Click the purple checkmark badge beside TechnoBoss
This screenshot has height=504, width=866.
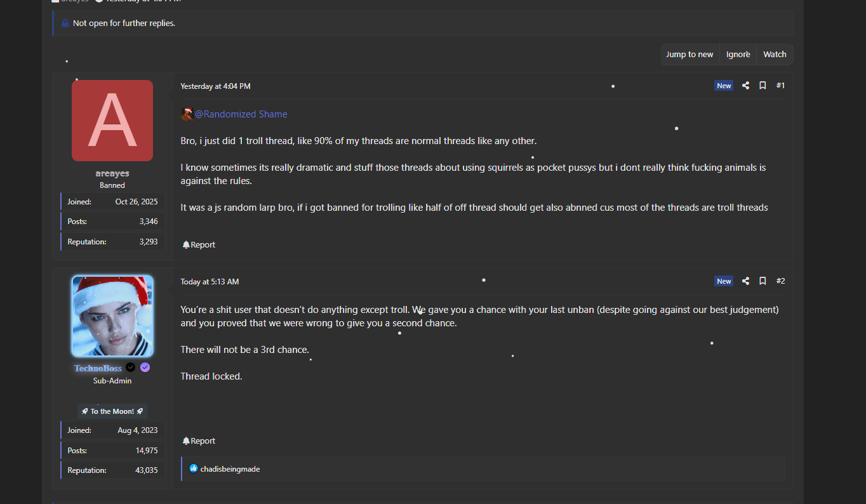click(145, 368)
